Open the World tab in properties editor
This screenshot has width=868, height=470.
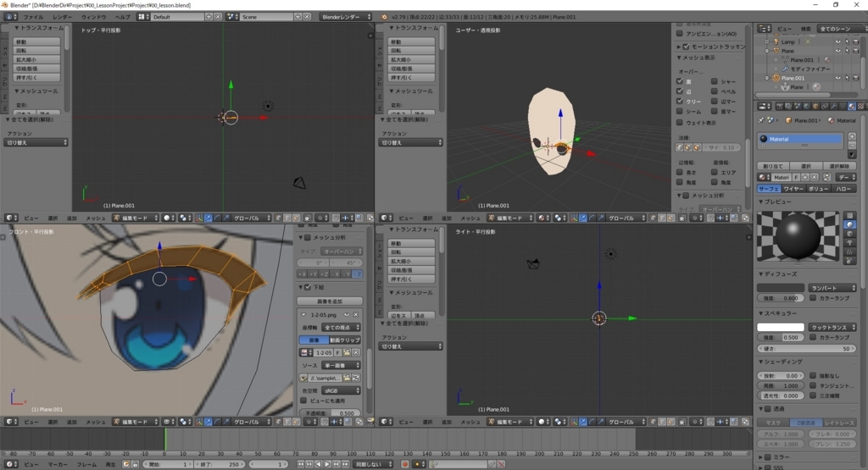[807, 106]
